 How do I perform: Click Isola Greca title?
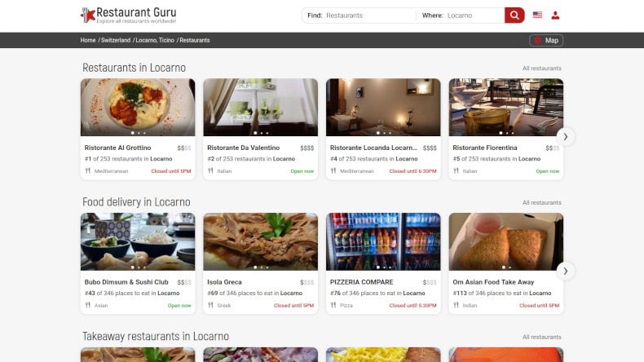coord(224,282)
